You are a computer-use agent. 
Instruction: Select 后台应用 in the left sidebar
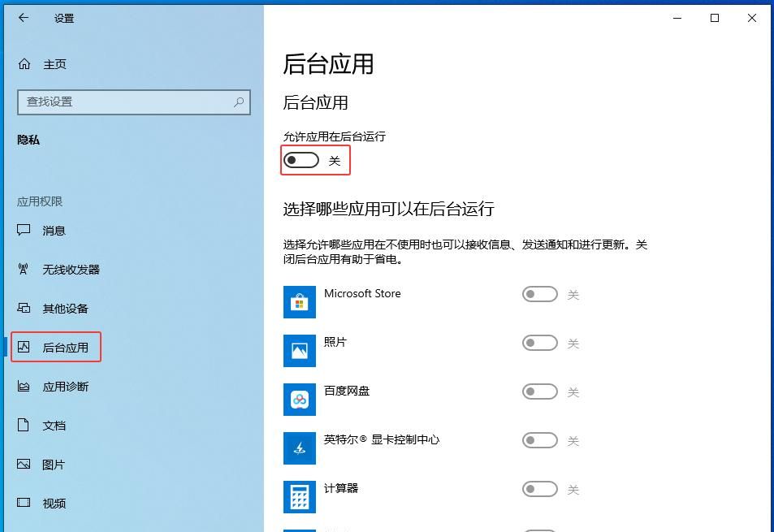pyautogui.click(x=54, y=347)
